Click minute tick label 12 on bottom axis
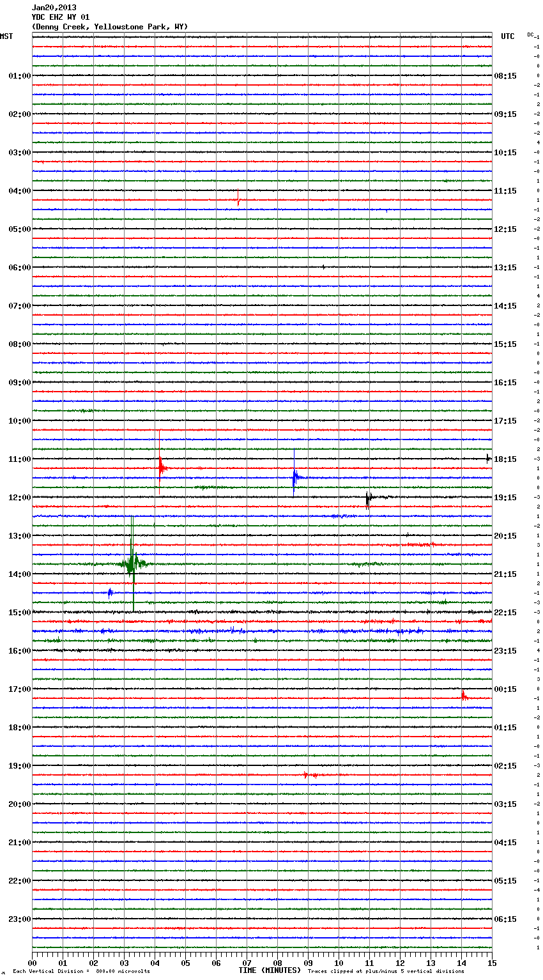This screenshot has height=980, width=543. pyautogui.click(x=400, y=963)
